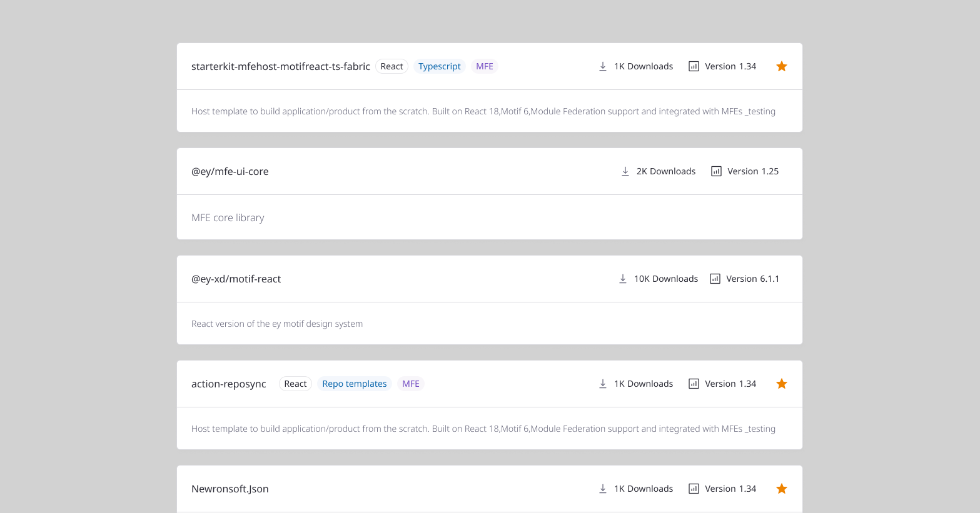Select the Typescript tag on starterkit-mfehost
Viewport: 980px width, 513px height.
[x=439, y=66]
